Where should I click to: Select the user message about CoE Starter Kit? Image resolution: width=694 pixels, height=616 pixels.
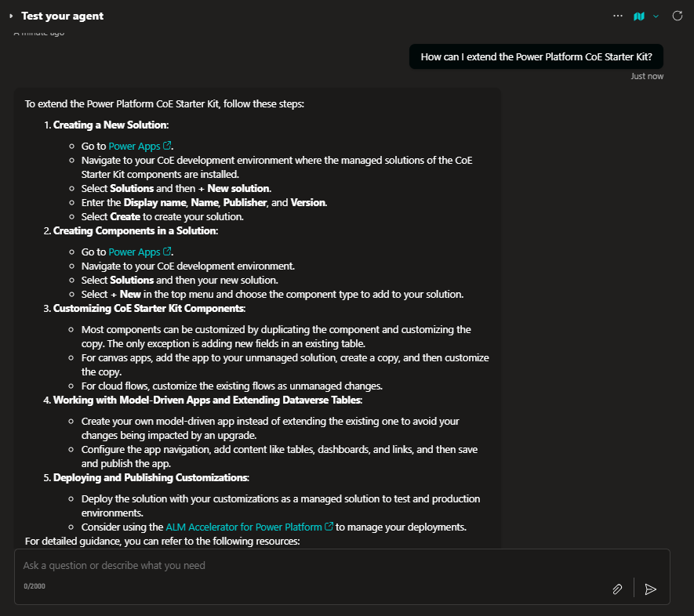pyautogui.click(x=536, y=56)
